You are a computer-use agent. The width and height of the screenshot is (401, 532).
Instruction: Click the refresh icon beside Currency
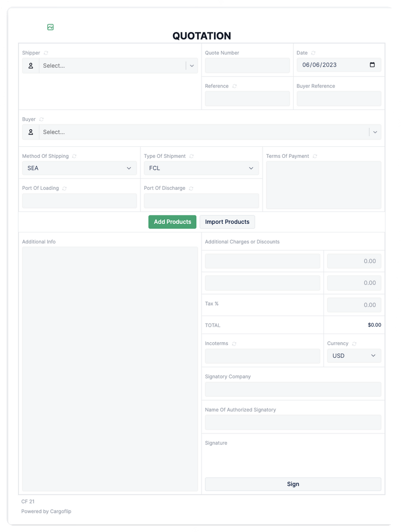(x=354, y=344)
